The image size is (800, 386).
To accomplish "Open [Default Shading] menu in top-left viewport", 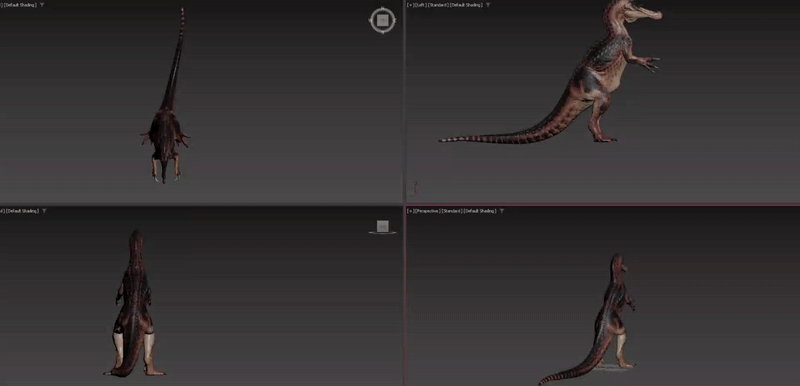I will (x=20, y=5).
